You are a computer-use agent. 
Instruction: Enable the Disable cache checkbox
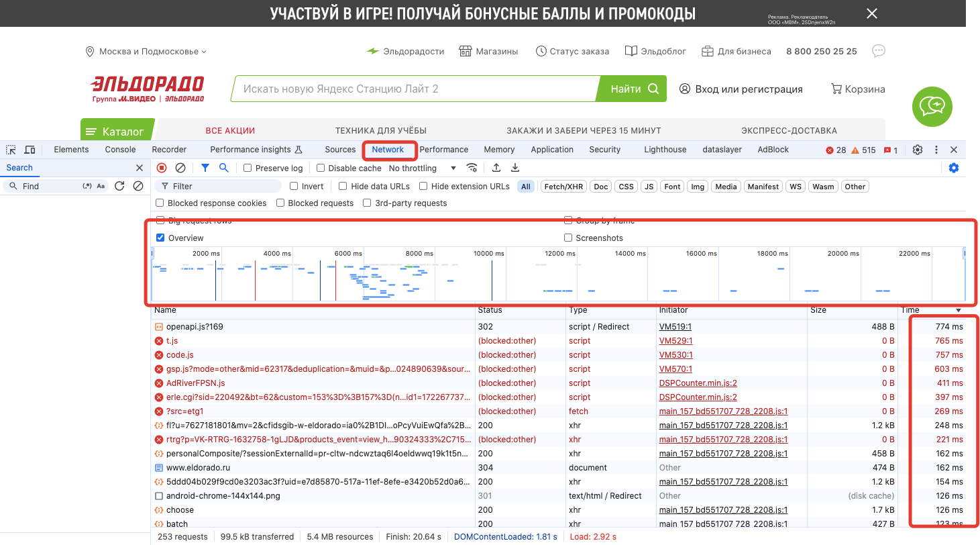[321, 168]
